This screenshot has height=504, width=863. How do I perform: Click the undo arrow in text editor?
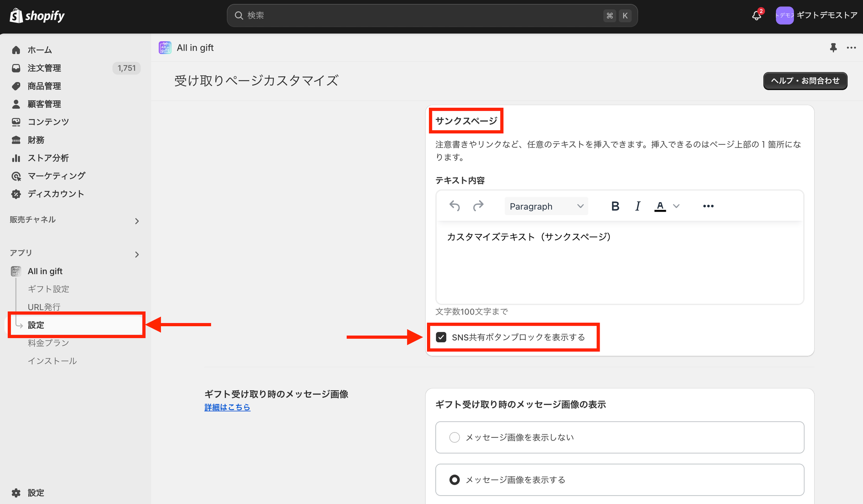click(x=454, y=206)
